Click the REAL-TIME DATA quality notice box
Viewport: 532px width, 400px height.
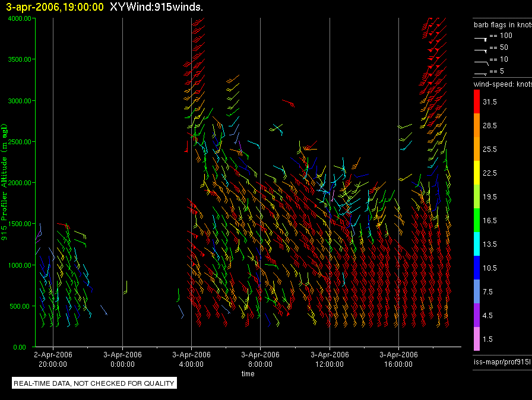coord(94,383)
